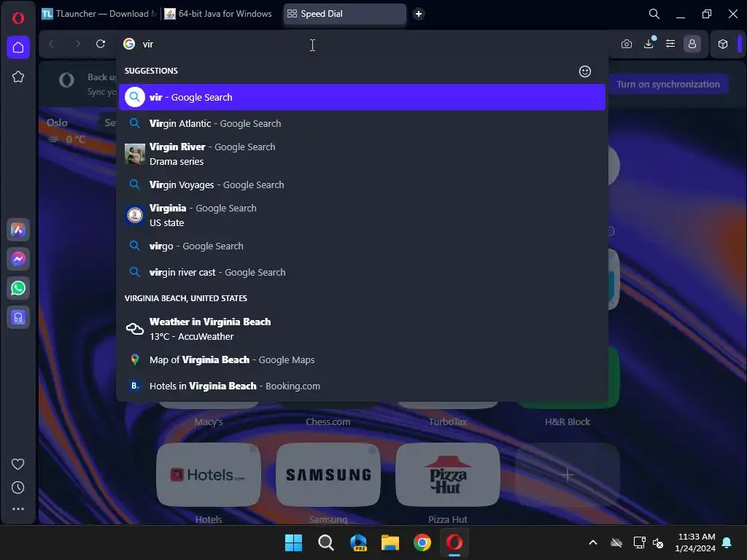Viewport: 747px width, 560px height.
Task: Pick Virginia US state suggestion
Action: (362, 215)
